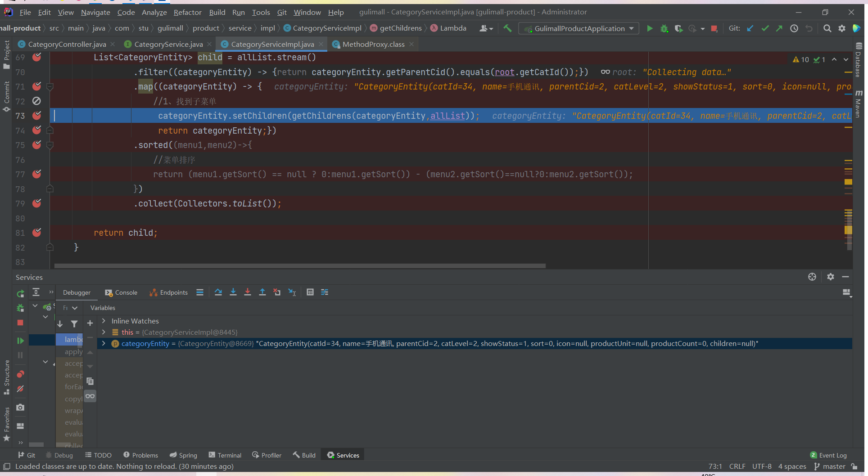This screenshot has height=476, width=868.
Task: Click the master git branch widget
Action: (830, 467)
